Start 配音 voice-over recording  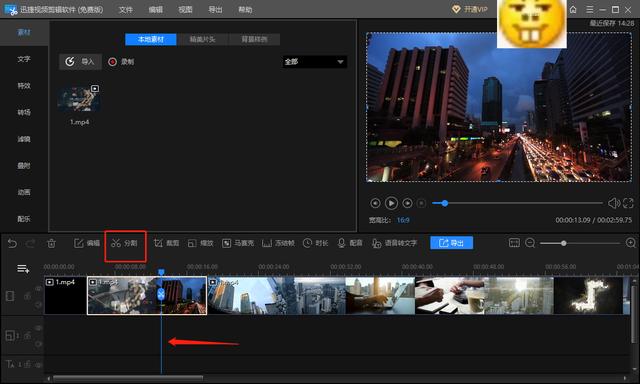point(350,243)
